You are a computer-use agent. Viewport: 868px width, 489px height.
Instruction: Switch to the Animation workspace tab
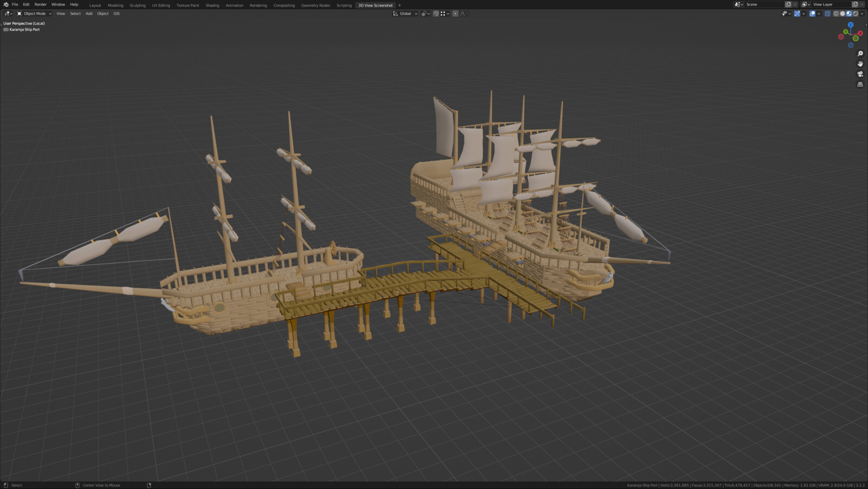(x=234, y=5)
